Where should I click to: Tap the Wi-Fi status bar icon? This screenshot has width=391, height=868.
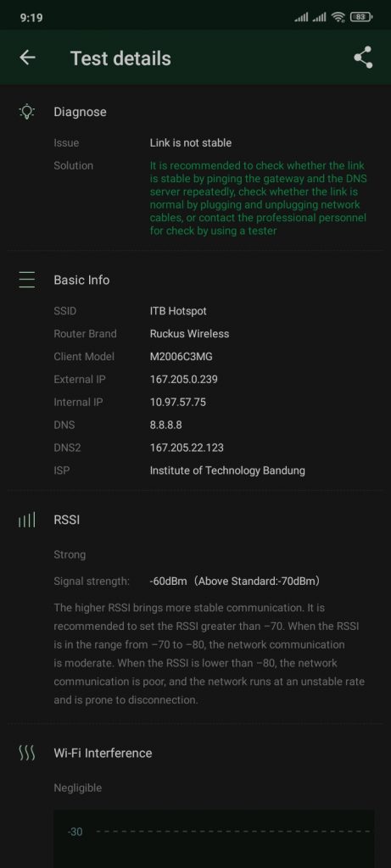(x=338, y=18)
